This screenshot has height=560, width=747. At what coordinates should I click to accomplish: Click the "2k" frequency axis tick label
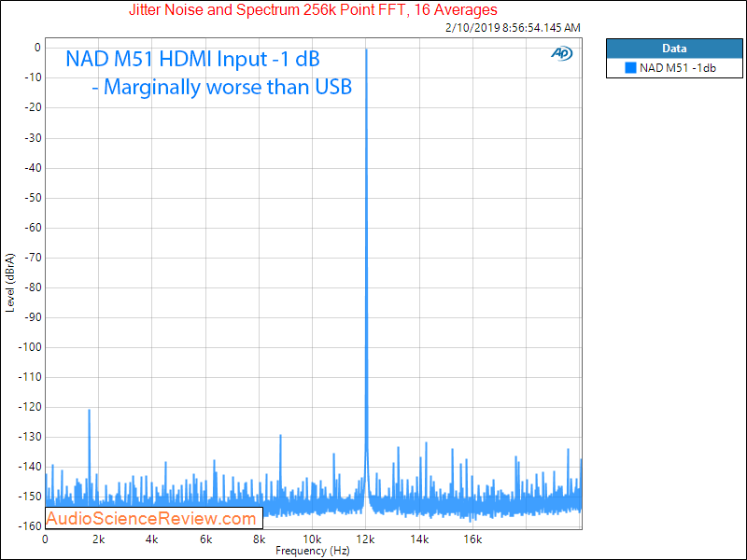(99, 539)
